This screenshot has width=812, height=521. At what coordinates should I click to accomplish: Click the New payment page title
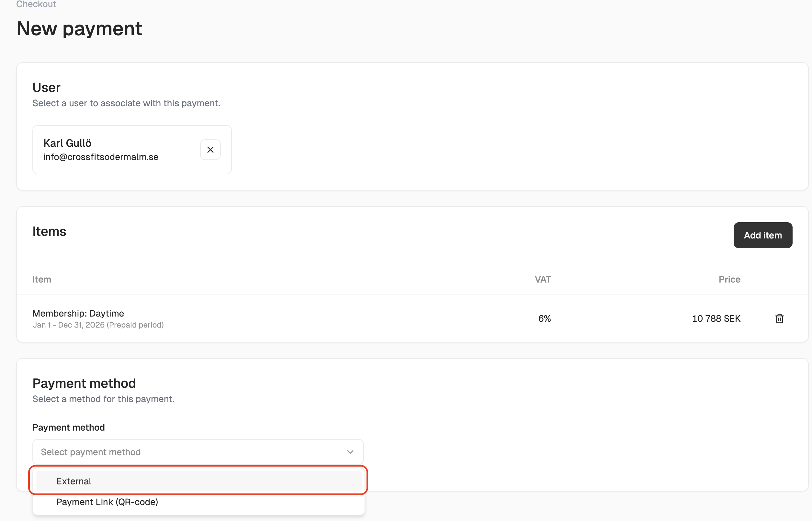79,29
